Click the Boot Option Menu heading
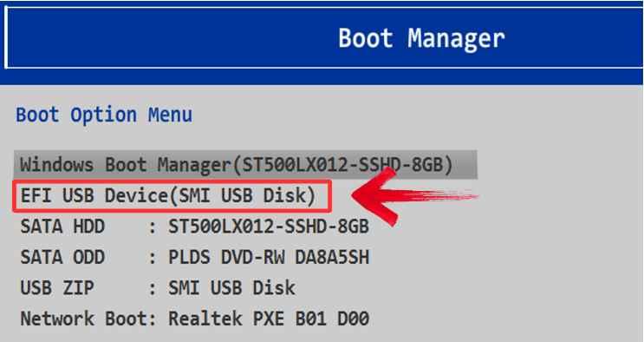The width and height of the screenshot is (644, 342). pyautogui.click(x=104, y=115)
